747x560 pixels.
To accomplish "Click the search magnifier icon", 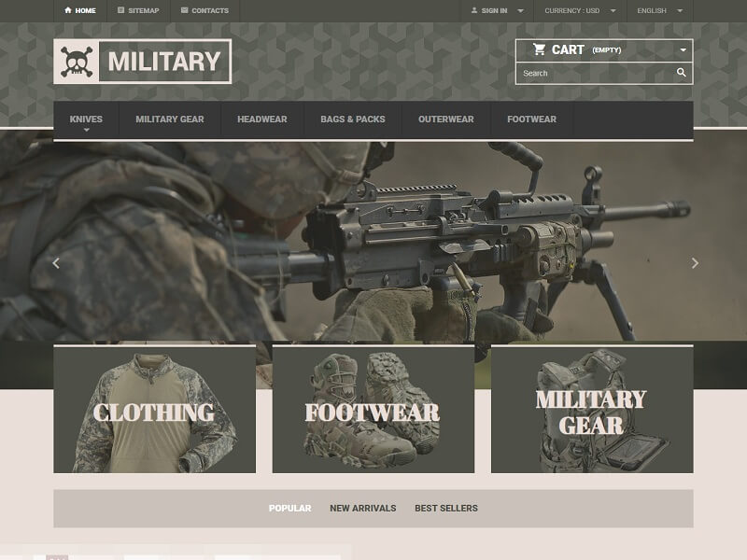I will [x=682, y=73].
